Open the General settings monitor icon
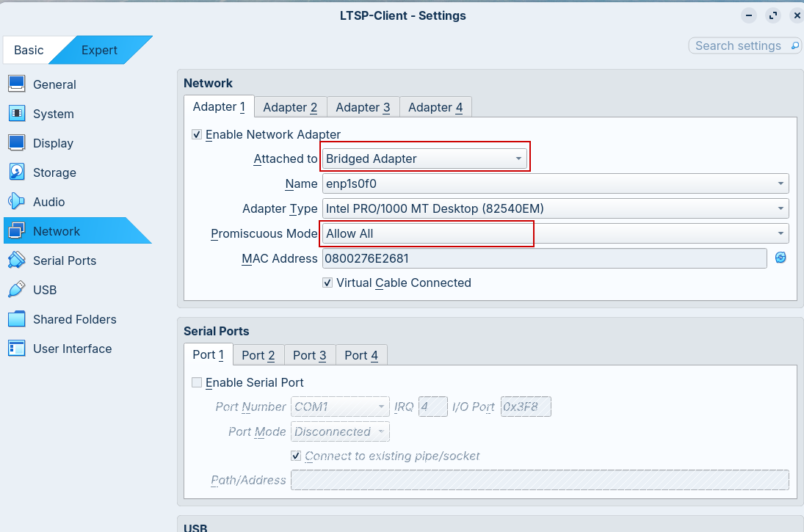 (x=16, y=84)
